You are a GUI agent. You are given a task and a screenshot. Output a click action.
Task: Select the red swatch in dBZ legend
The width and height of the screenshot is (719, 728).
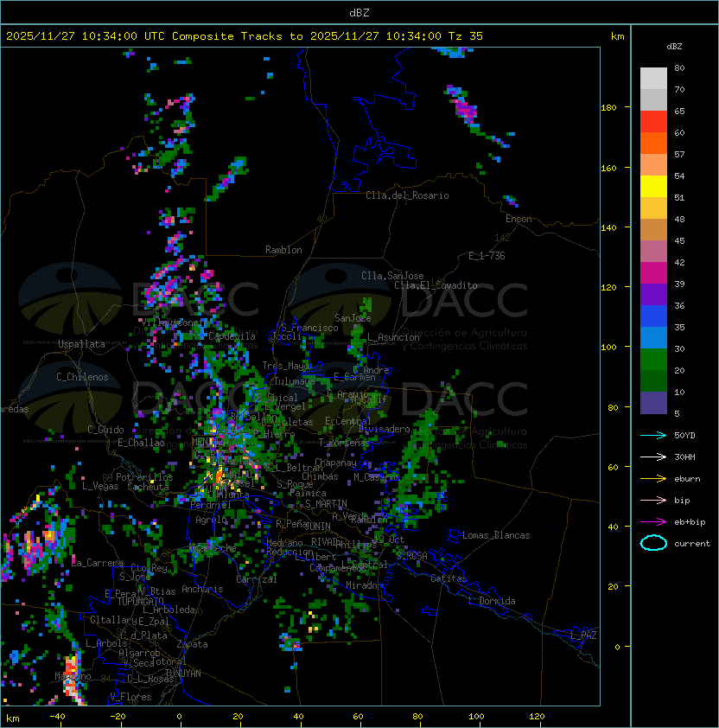pos(653,121)
